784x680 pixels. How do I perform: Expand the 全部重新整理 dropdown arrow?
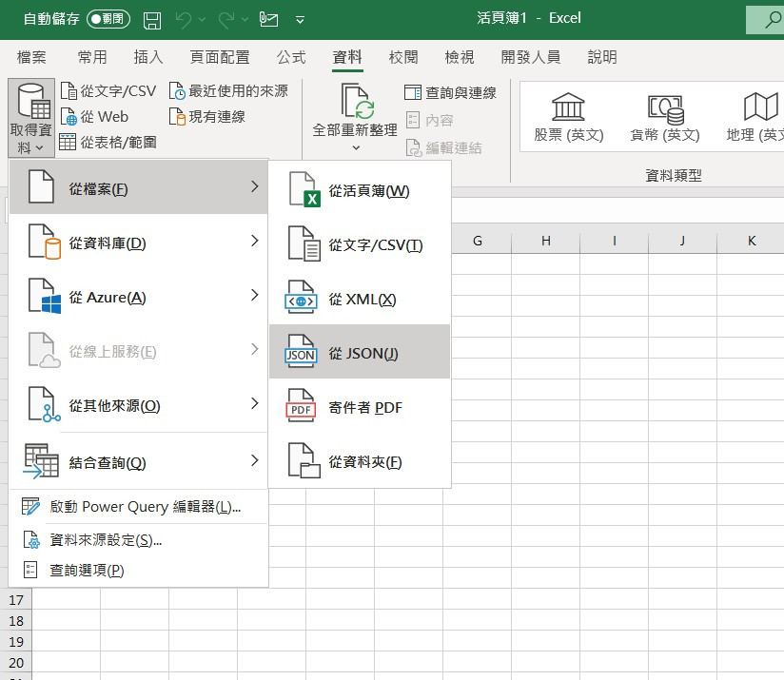click(x=356, y=148)
